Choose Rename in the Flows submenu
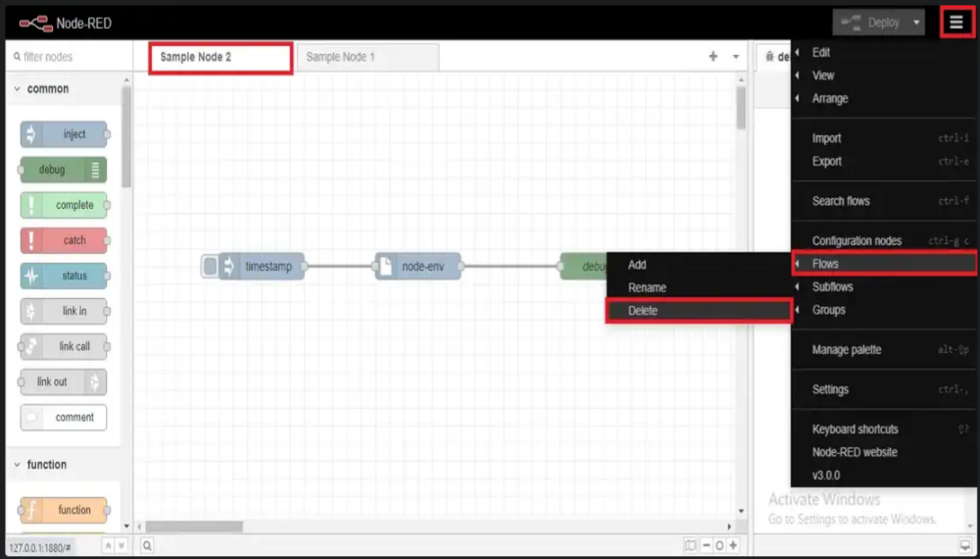This screenshot has width=980, height=559. pyautogui.click(x=700, y=287)
